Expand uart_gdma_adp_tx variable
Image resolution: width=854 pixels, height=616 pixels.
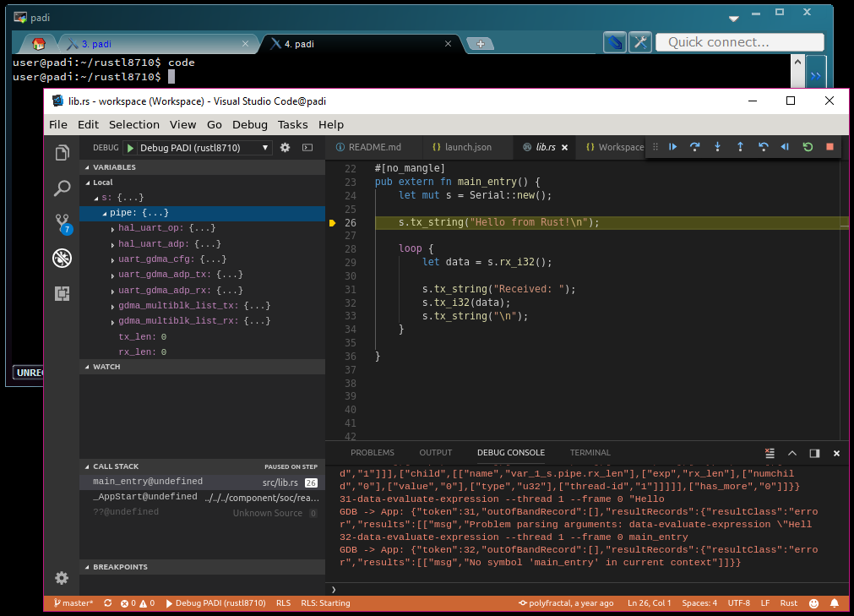112,275
